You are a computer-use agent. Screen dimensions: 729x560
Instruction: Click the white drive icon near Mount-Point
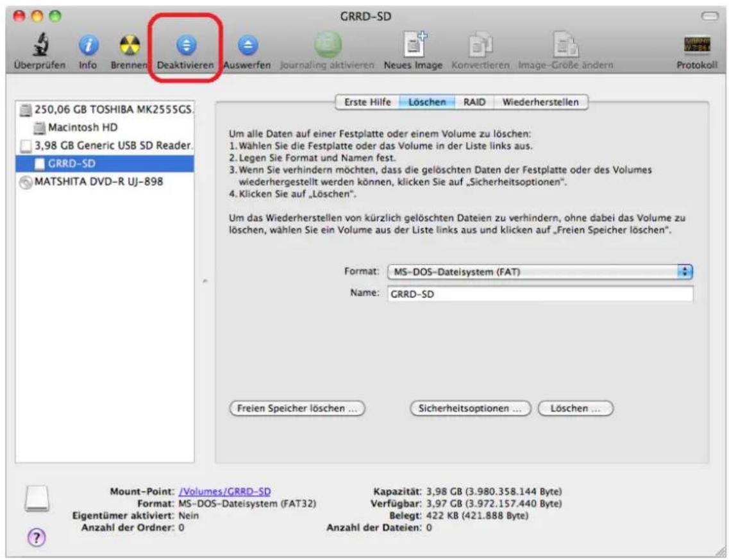[37, 499]
